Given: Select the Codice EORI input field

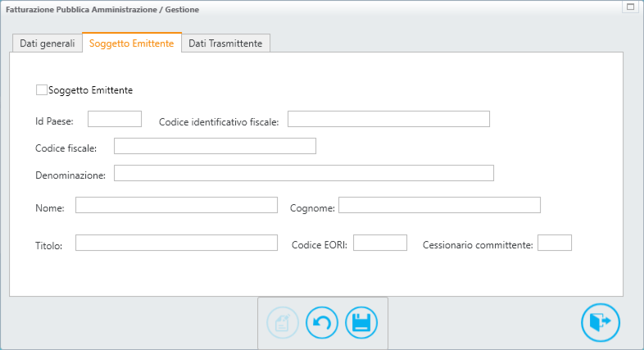Looking at the screenshot, I should 379,243.
